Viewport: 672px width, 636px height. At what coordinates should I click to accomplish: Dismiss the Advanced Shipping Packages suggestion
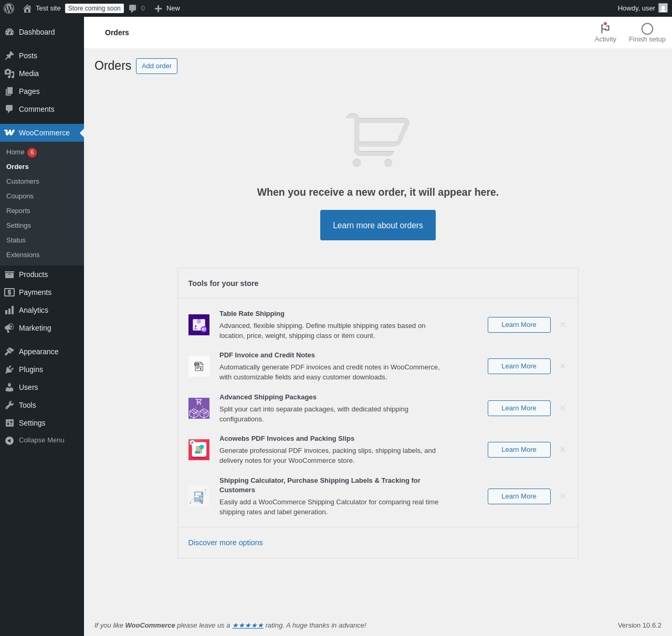tap(563, 408)
